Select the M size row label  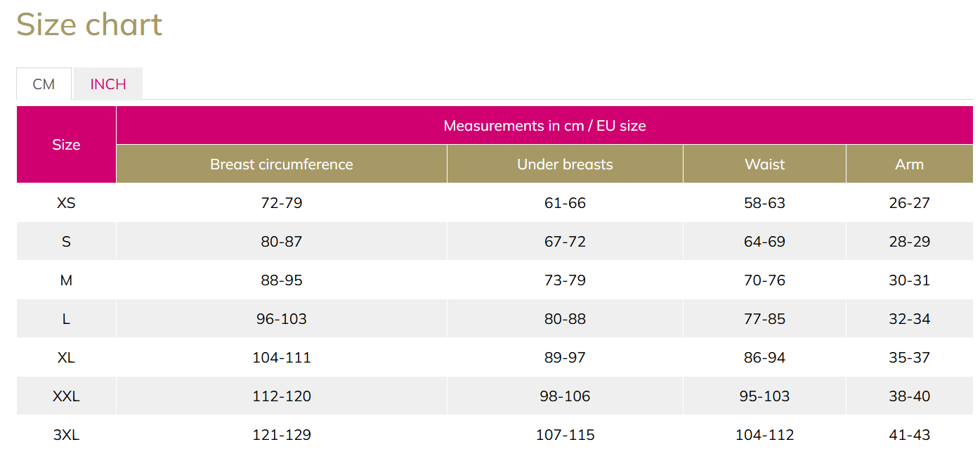pos(66,280)
